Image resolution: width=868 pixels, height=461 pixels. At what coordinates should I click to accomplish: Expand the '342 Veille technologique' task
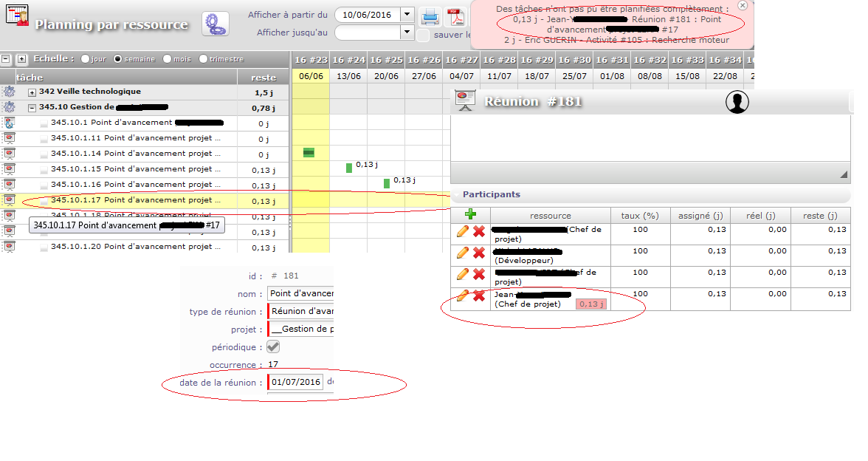(32, 92)
